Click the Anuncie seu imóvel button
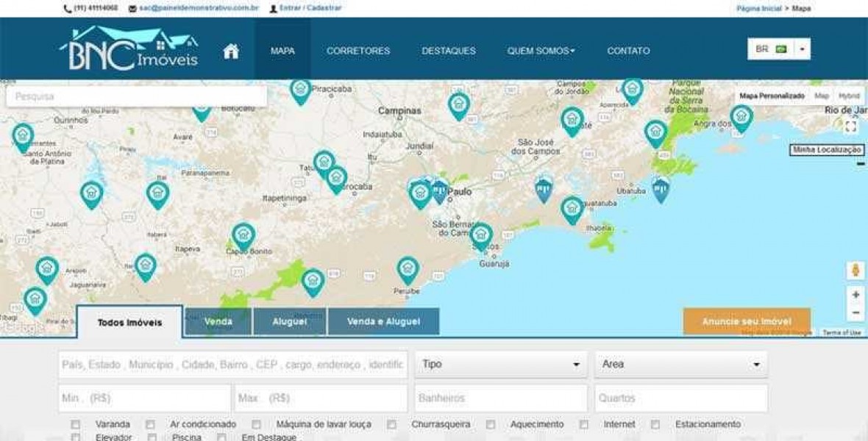This screenshot has height=441, width=868. [747, 321]
